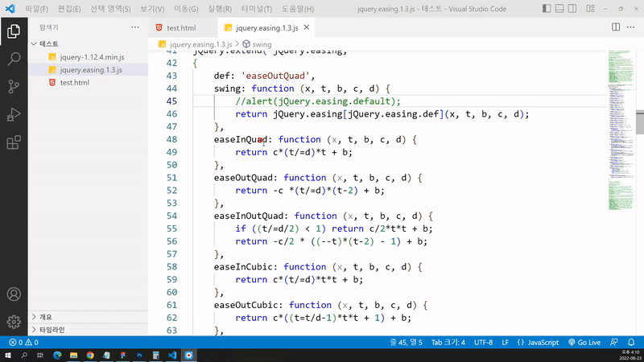
Task: Click the taskbar clock showing 오후 4:10
Action: click(630, 355)
